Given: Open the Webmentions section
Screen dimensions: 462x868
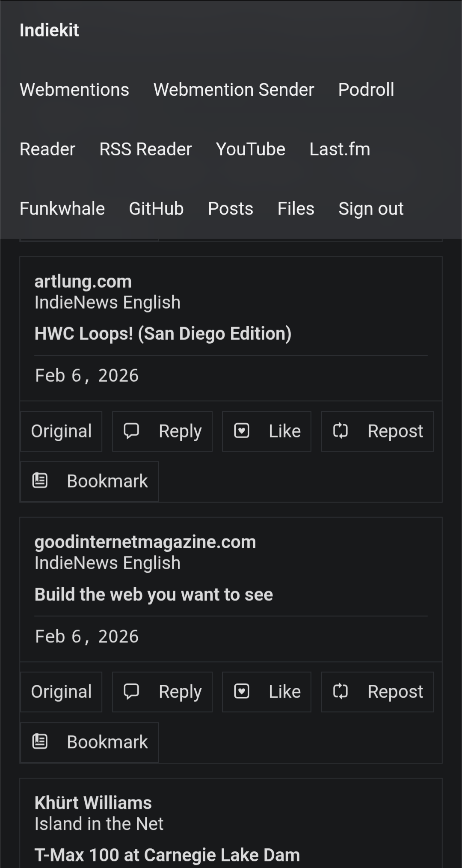Looking at the screenshot, I should click(74, 89).
